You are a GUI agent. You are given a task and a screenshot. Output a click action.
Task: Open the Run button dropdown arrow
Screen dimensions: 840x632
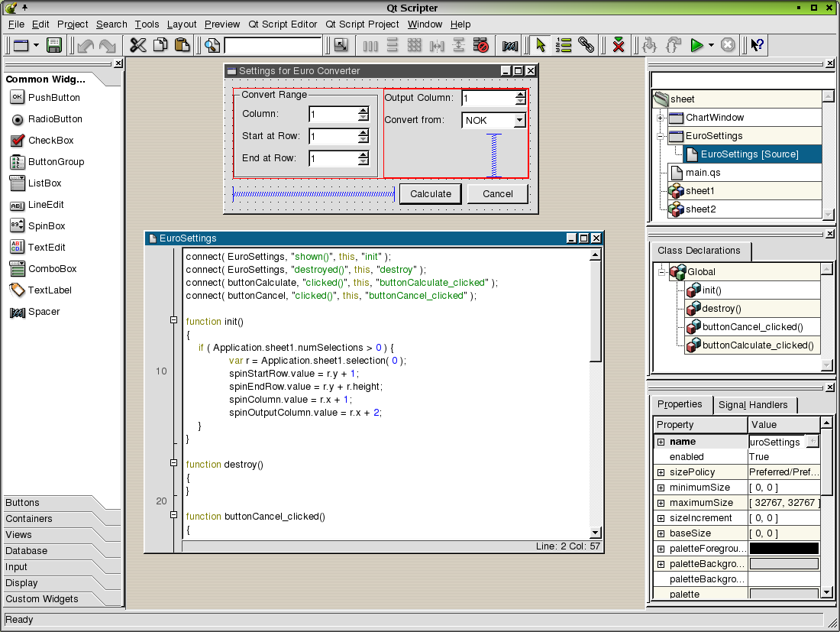pos(712,46)
